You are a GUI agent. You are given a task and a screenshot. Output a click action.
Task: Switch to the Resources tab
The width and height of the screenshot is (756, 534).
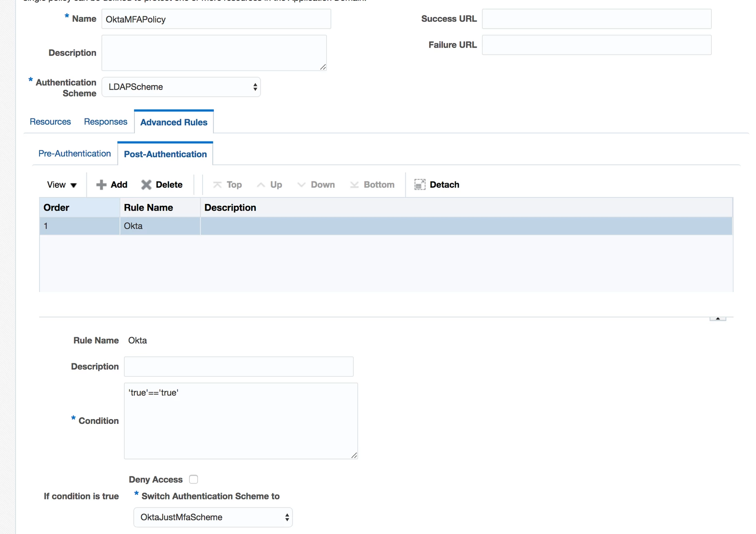[x=50, y=122]
